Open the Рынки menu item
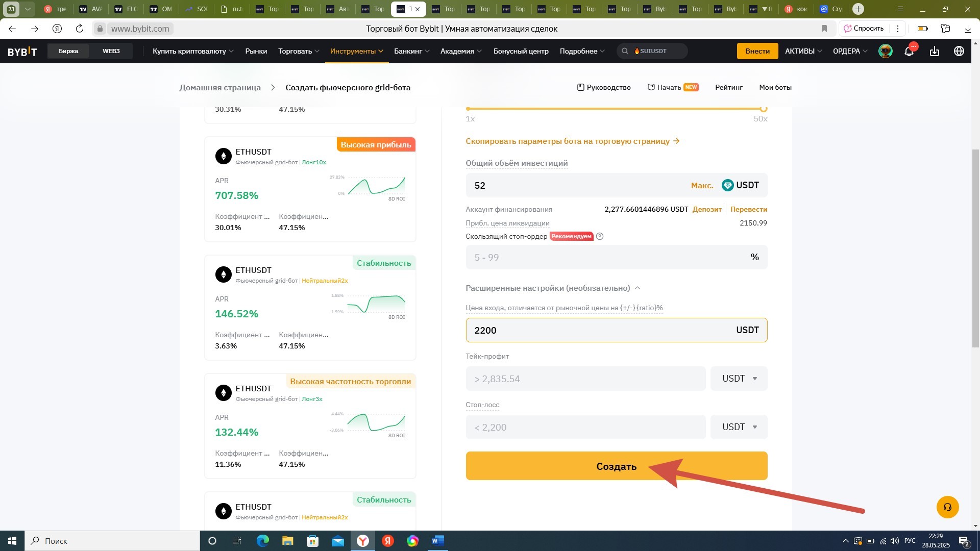 pos(256,51)
